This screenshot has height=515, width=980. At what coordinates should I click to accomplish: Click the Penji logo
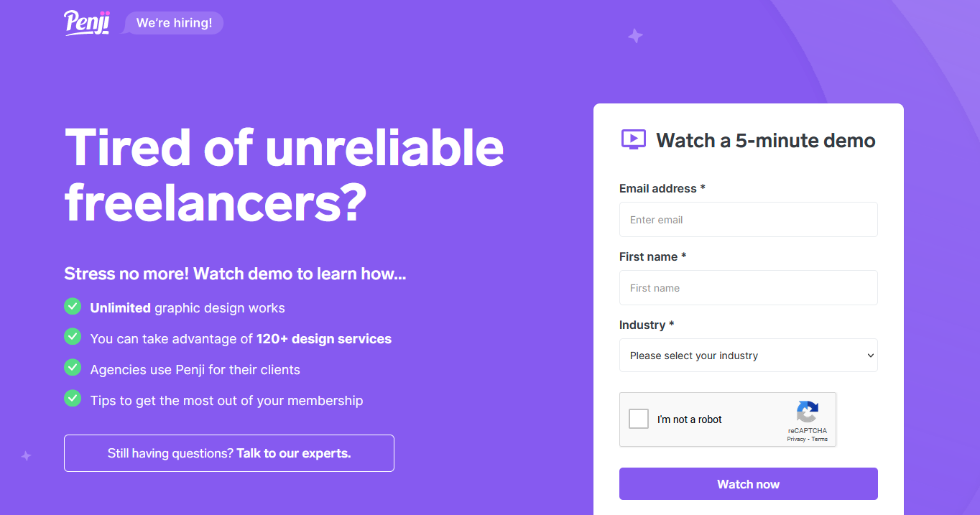tap(86, 23)
